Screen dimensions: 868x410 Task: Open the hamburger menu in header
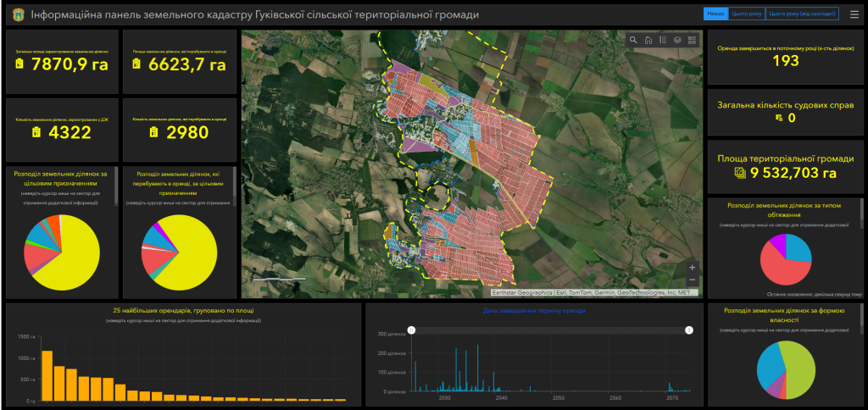tap(854, 14)
